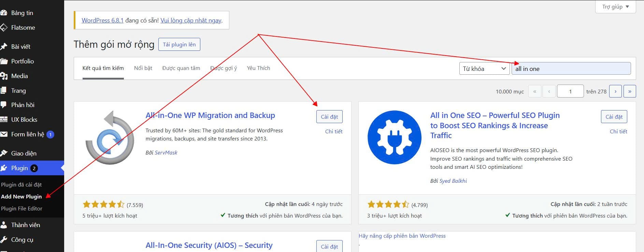Open Plugin File Editor submenu
The height and width of the screenshot is (252, 644).
click(22, 208)
